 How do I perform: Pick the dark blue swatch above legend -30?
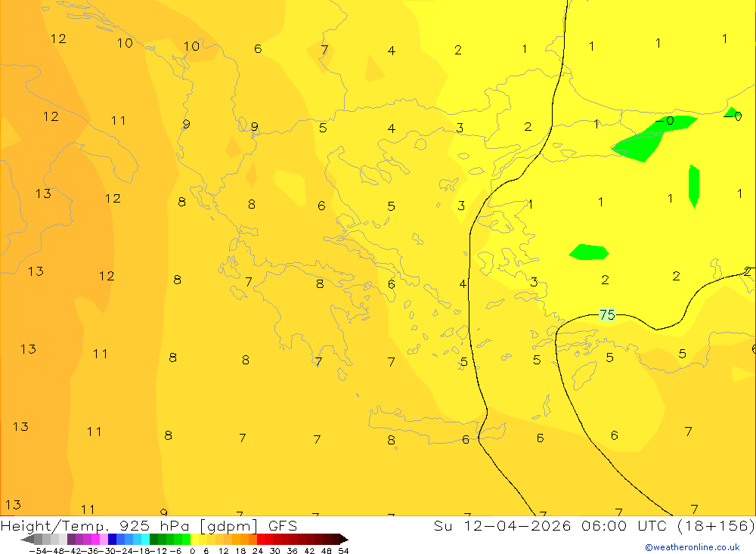(113, 540)
